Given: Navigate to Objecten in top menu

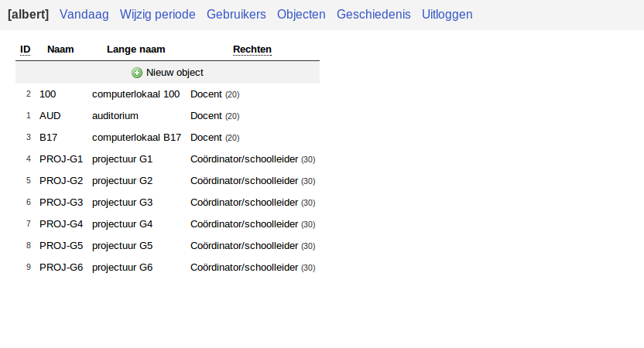Looking at the screenshot, I should coord(301,14).
